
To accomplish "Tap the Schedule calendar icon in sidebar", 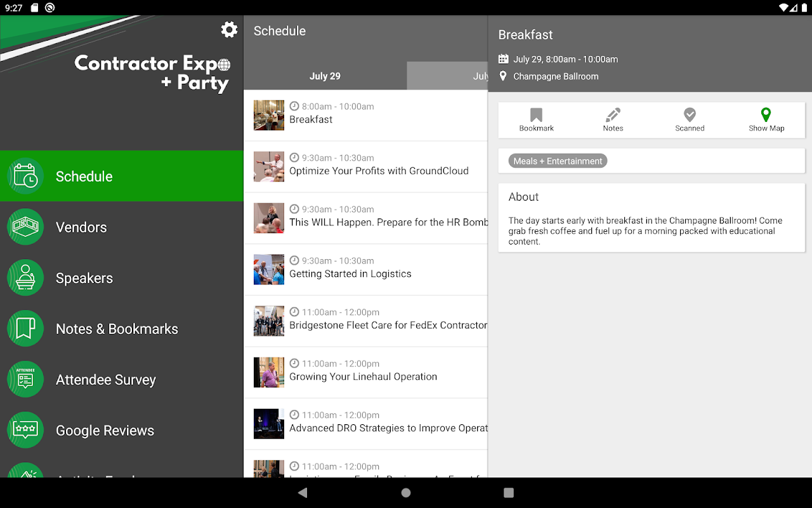I will point(25,176).
